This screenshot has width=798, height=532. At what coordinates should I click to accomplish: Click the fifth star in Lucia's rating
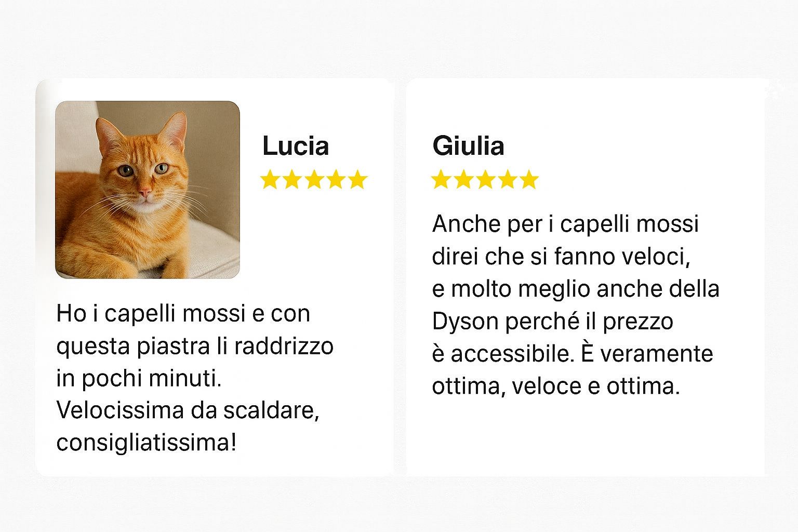pyautogui.click(x=357, y=180)
